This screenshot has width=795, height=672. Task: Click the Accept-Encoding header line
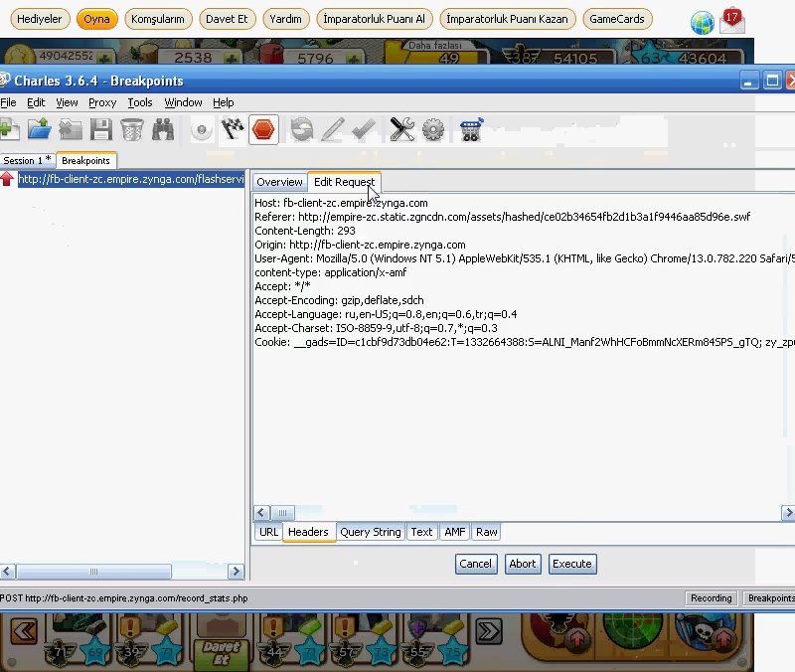point(339,300)
